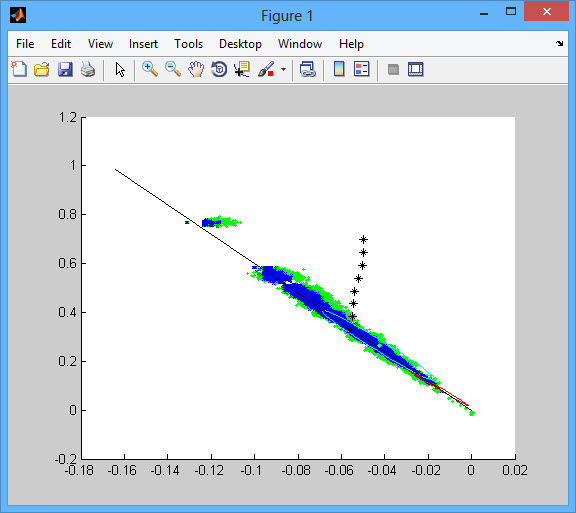Viewport: 576px width, 513px height.
Task: Hide plot tools with gray square icon
Action: pyautogui.click(x=393, y=69)
